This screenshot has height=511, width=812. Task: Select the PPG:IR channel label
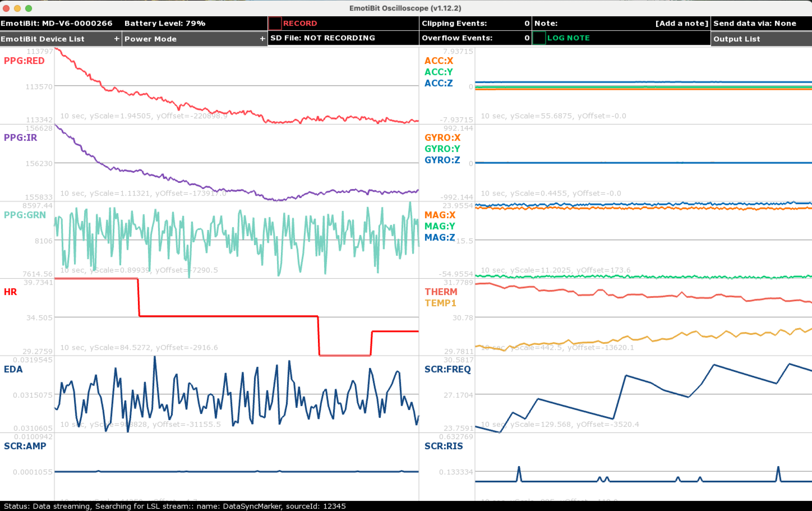[20, 138]
